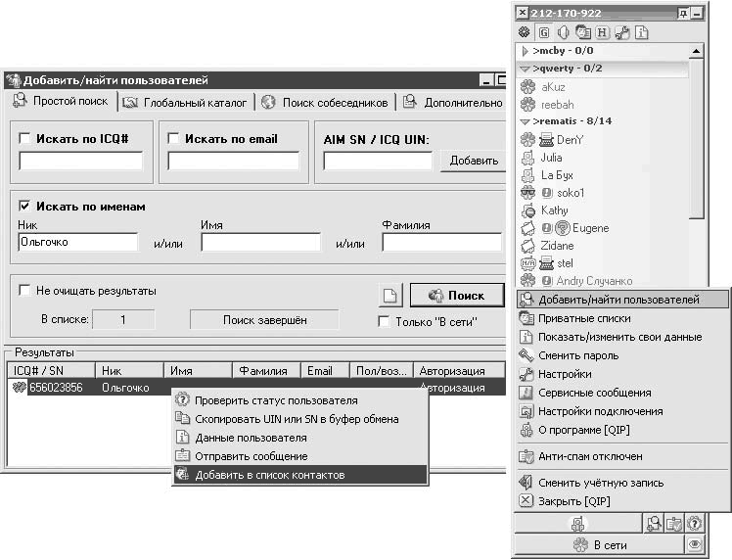Click the help question icon at bottom
The height and width of the screenshot is (560, 732).
(x=694, y=524)
